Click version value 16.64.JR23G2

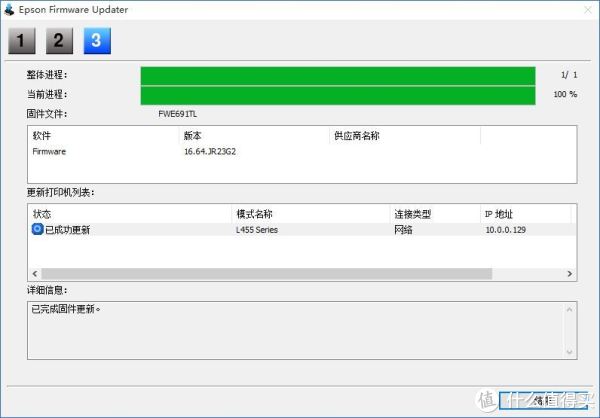210,152
